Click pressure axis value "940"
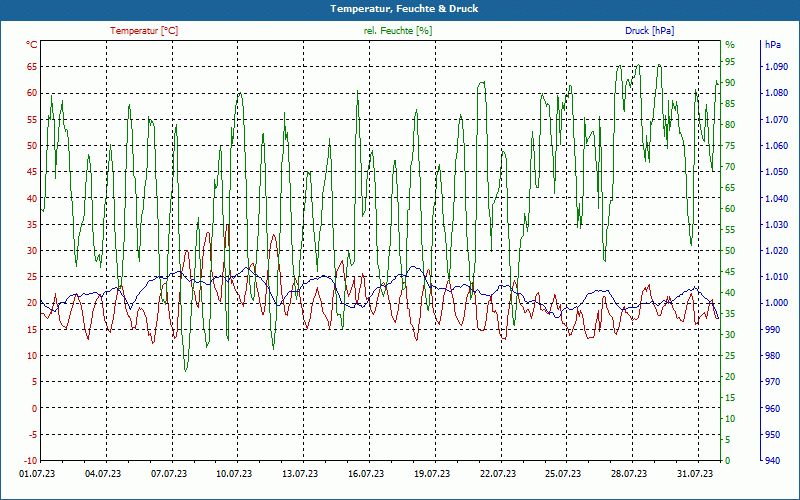Image resolution: width=800 pixels, height=500 pixels. (x=773, y=461)
